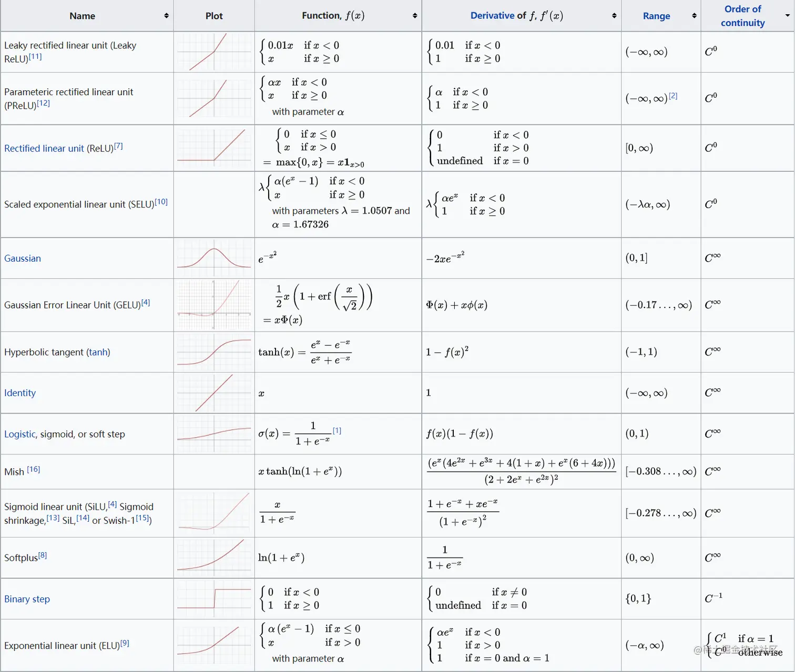View the Leaky ReLU plot thumbnail
The image size is (795, 672).
coord(214,52)
